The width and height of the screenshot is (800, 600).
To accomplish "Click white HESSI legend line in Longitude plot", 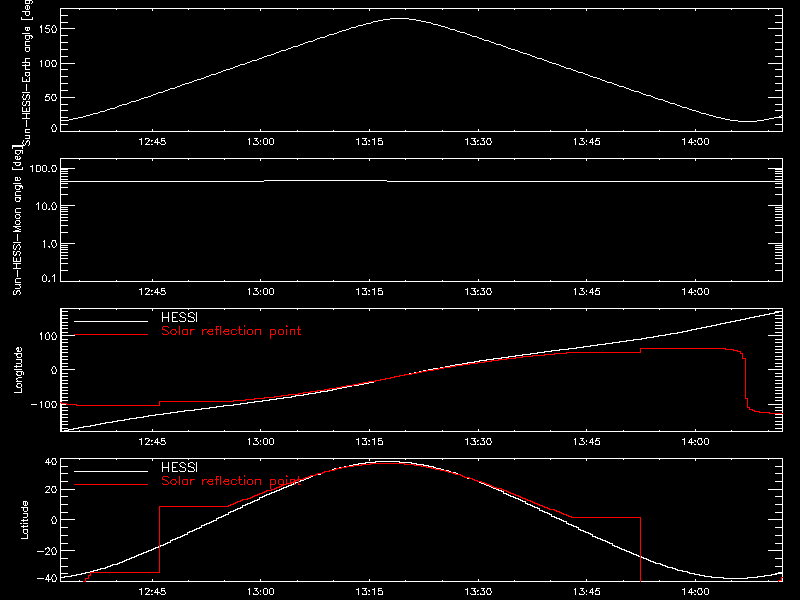I will (111, 321).
